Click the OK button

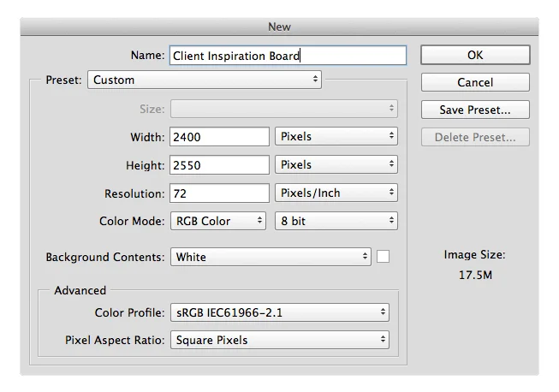(x=475, y=55)
